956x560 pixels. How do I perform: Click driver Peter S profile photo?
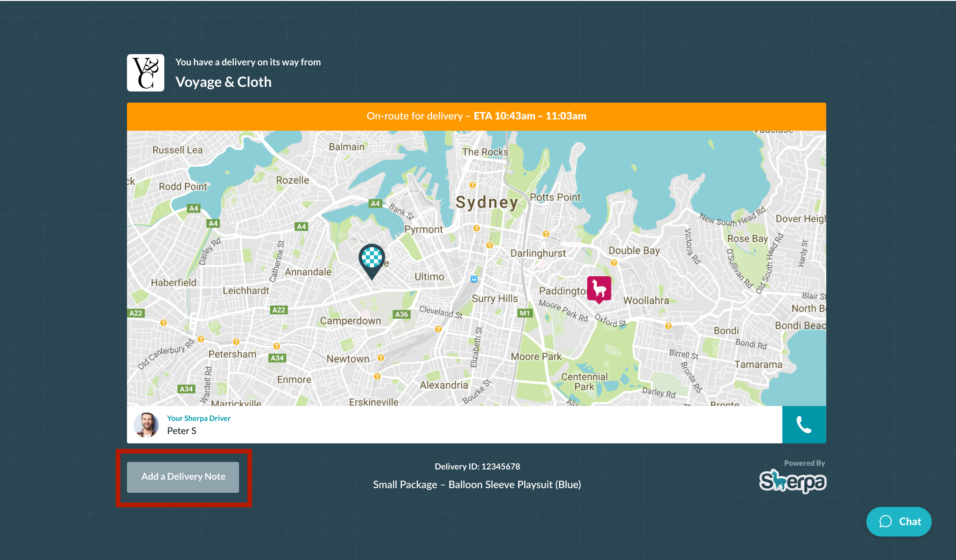click(x=146, y=425)
